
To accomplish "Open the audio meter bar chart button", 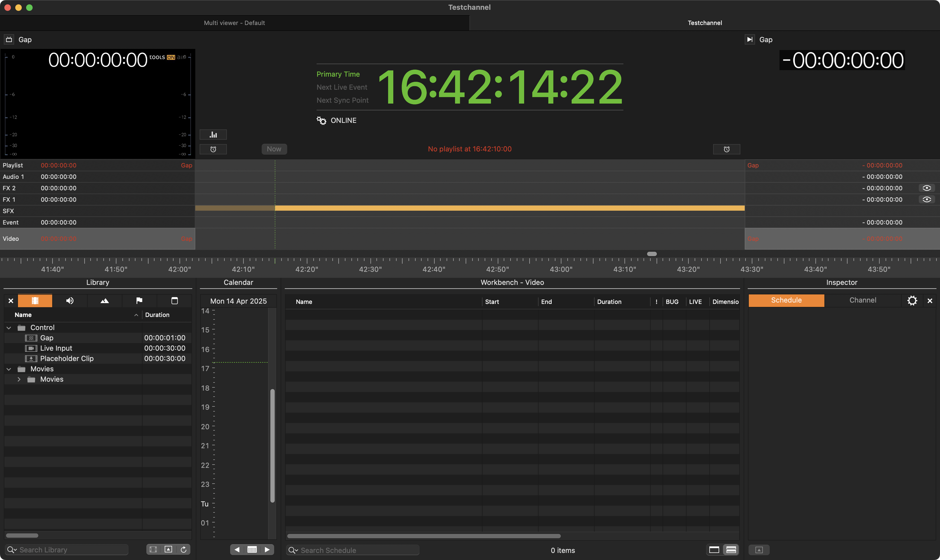I will point(213,135).
